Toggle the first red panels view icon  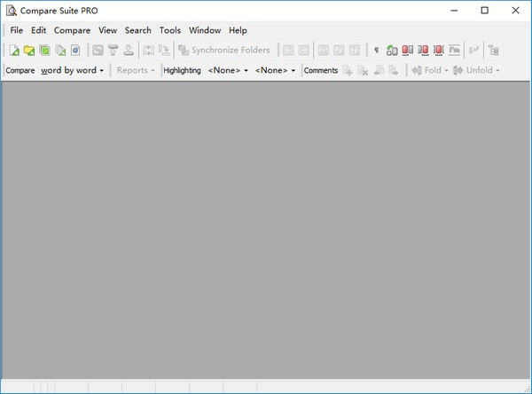coord(408,51)
